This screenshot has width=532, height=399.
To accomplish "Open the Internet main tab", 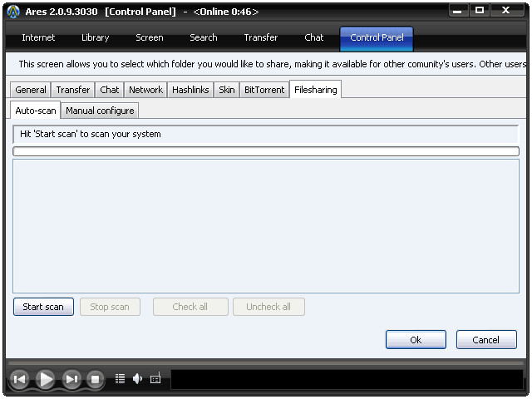I will [x=38, y=37].
